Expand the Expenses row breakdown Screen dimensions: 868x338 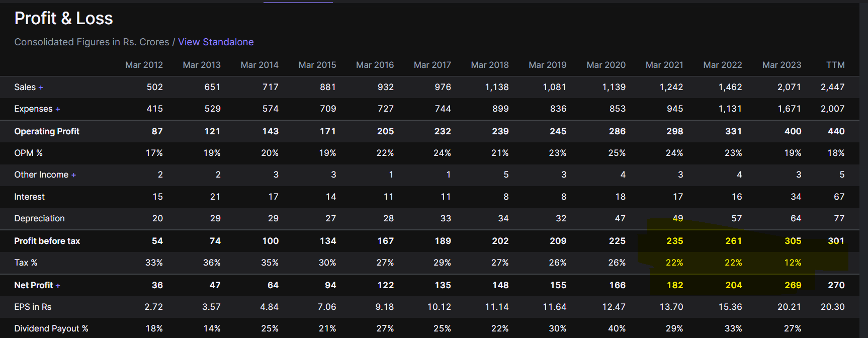click(x=58, y=109)
